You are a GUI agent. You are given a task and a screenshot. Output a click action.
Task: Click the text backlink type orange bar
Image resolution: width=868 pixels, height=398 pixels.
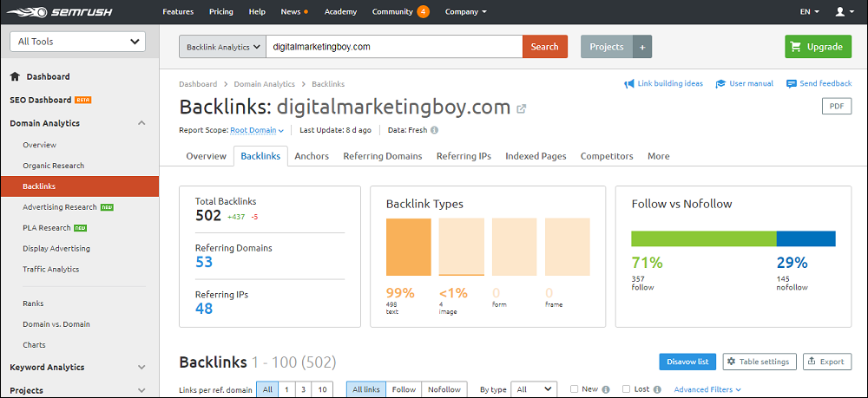click(409, 247)
